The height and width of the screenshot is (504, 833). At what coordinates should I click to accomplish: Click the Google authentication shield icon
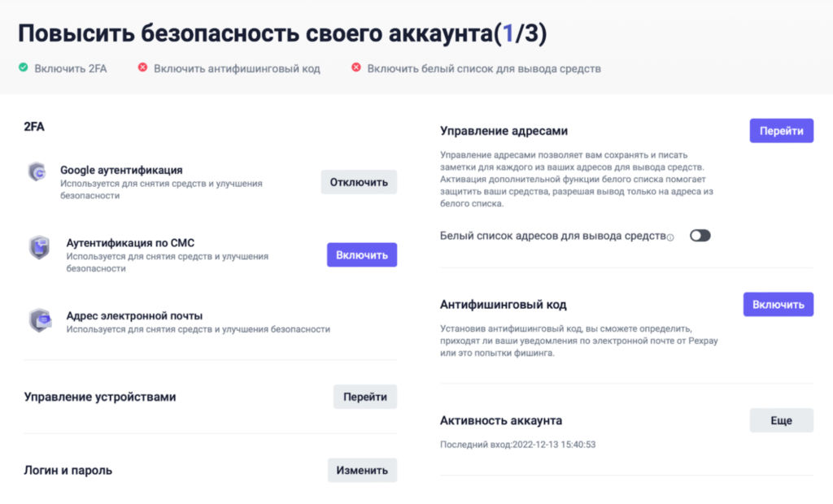coord(37,172)
